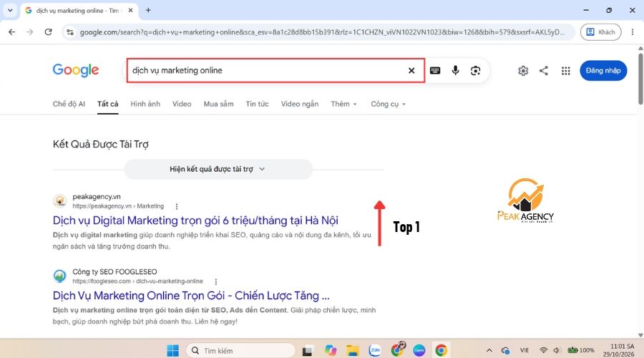Open volume control in system tray
This screenshot has width=644, height=358.
pyautogui.click(x=557, y=351)
